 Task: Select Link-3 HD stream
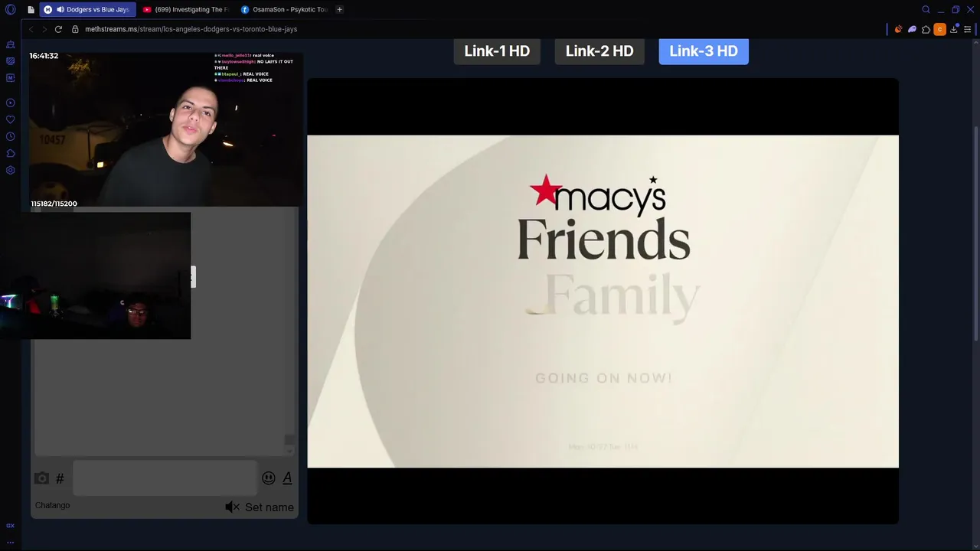point(704,51)
